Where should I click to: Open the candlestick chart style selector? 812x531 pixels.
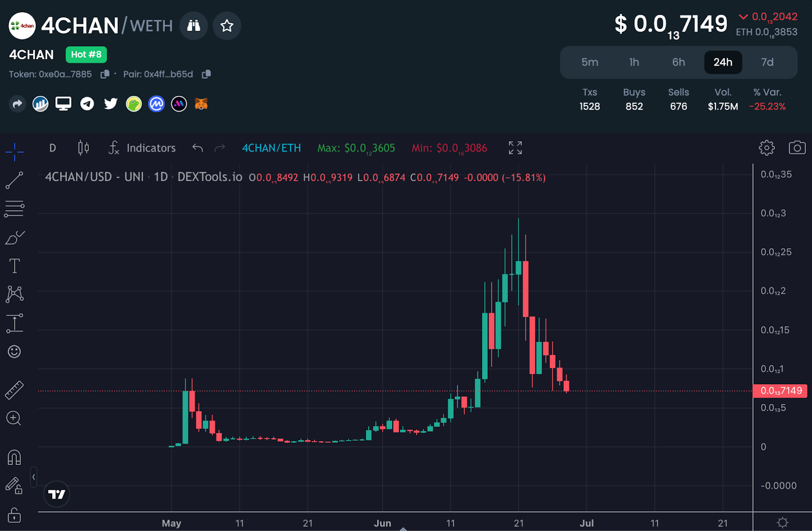point(84,148)
